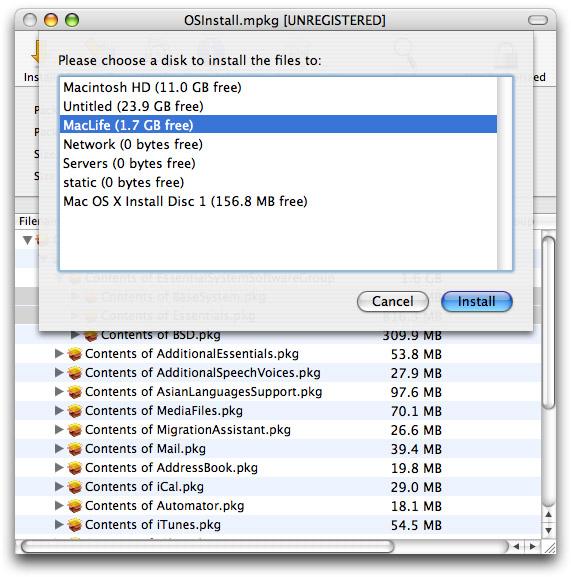The width and height of the screenshot is (571, 577).
Task: Click the 39.4 MB size value
Action: pyautogui.click(x=416, y=449)
